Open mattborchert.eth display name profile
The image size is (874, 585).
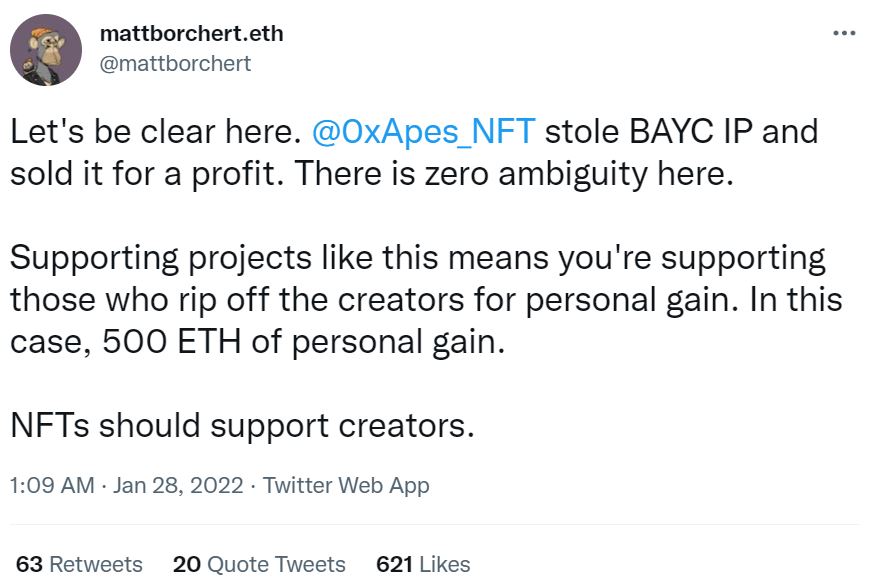tap(191, 33)
